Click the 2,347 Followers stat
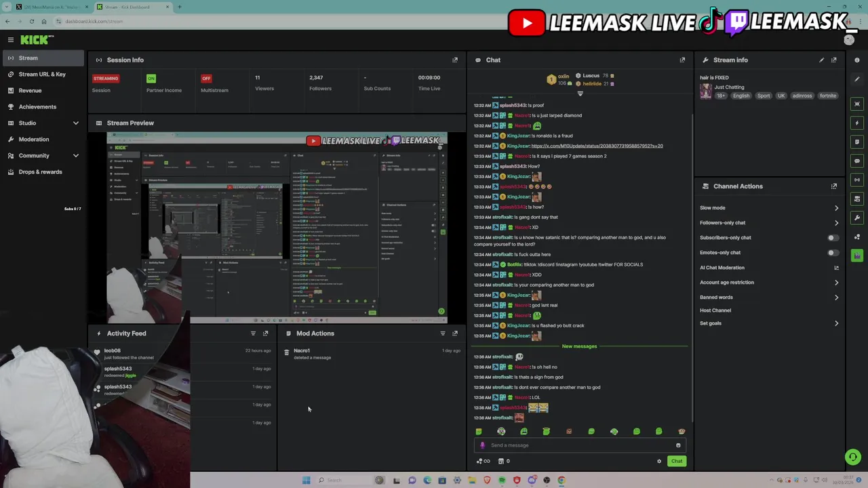This screenshot has width=868, height=488. coord(320,83)
